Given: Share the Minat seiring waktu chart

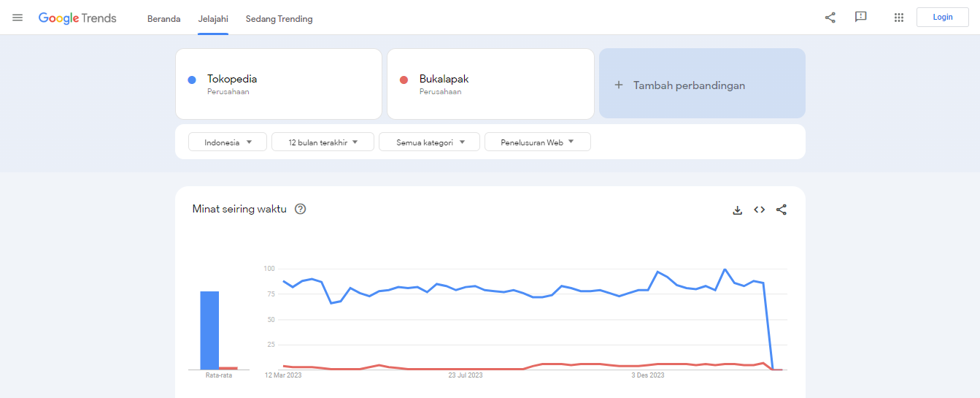Looking at the screenshot, I should 782,210.
